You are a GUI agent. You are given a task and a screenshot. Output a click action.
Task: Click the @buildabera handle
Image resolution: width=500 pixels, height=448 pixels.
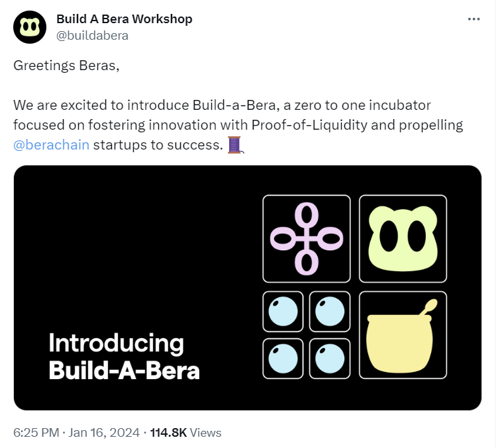(x=92, y=35)
